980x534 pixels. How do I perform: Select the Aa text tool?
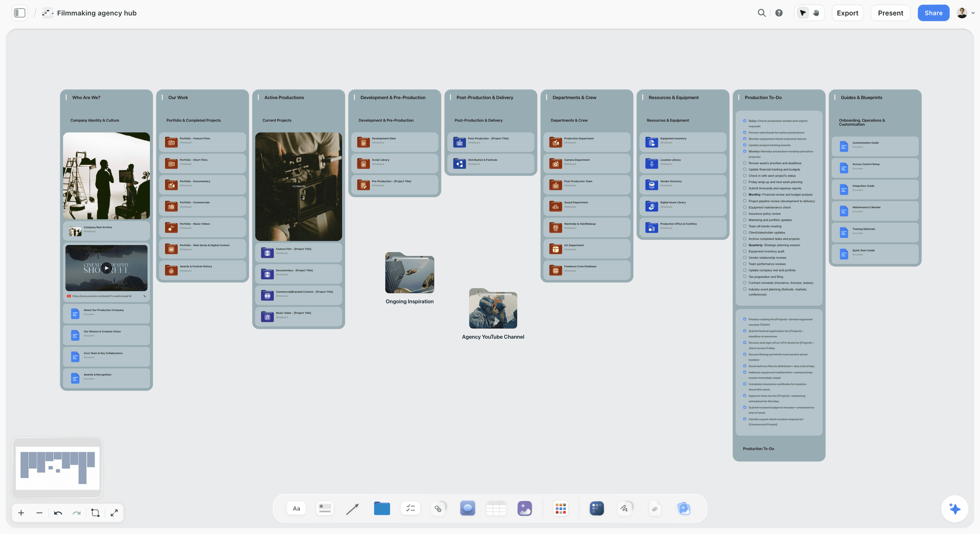[x=296, y=508]
